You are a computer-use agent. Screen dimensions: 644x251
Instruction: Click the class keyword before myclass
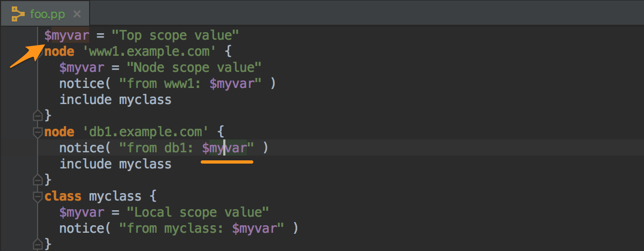(63, 196)
